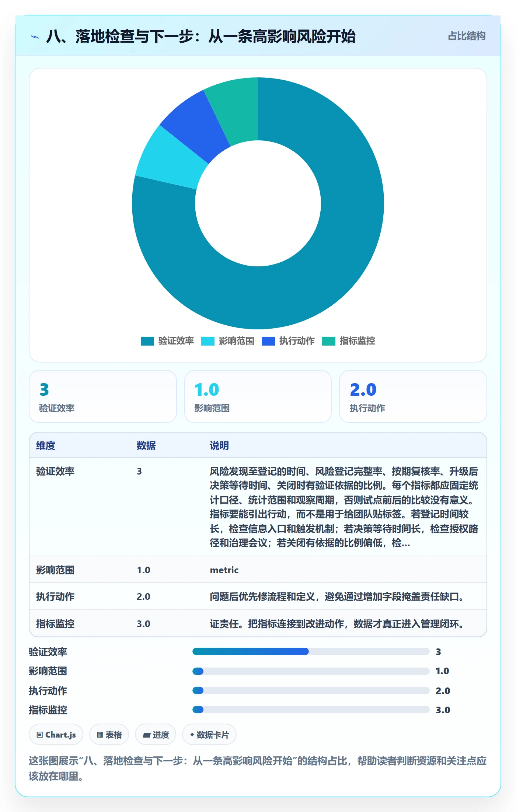
Task: Toggle 验证效率 legend color box
Action: [147, 341]
